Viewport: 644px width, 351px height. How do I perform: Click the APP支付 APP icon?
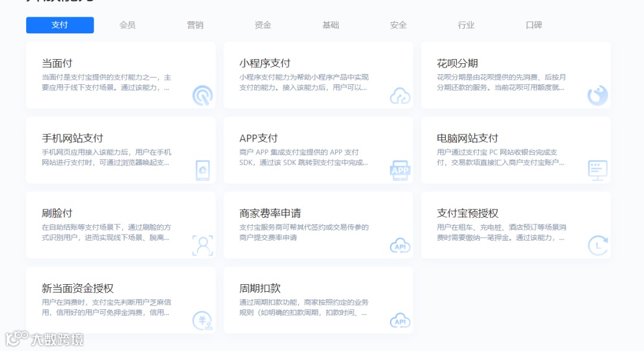(400, 170)
